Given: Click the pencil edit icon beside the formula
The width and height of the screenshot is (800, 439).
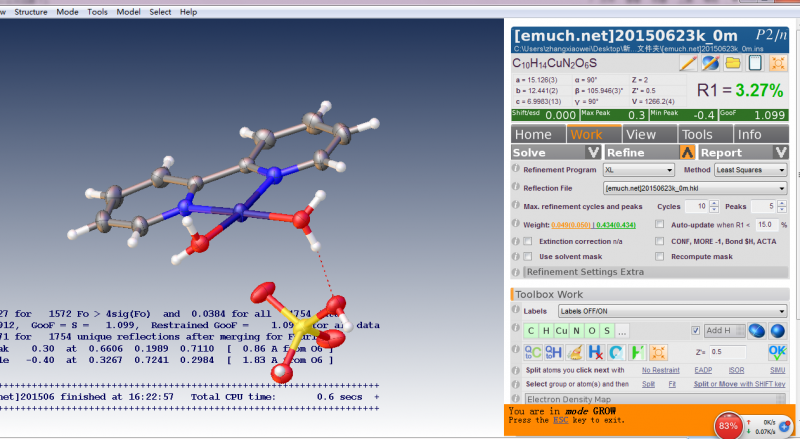Looking at the screenshot, I should coord(688,63).
